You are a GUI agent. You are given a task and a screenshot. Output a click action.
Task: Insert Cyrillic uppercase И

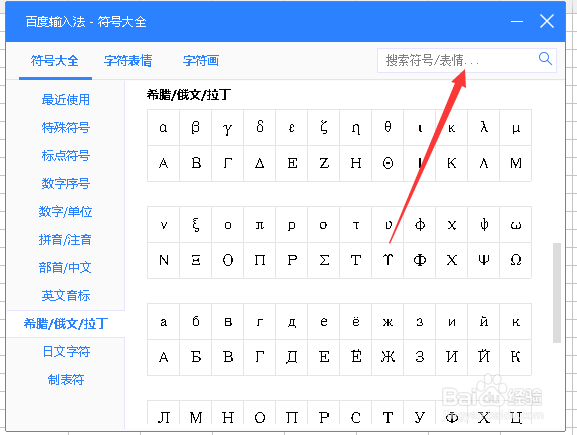[452, 357]
